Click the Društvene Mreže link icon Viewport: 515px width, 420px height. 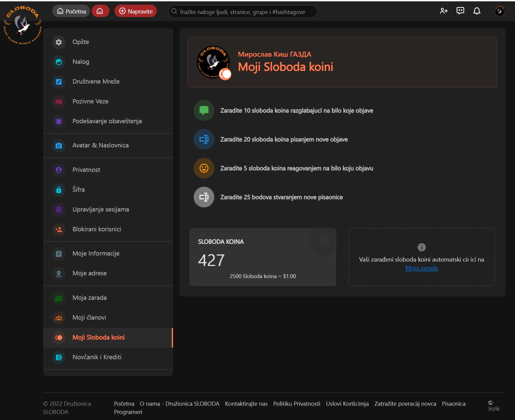tap(59, 82)
